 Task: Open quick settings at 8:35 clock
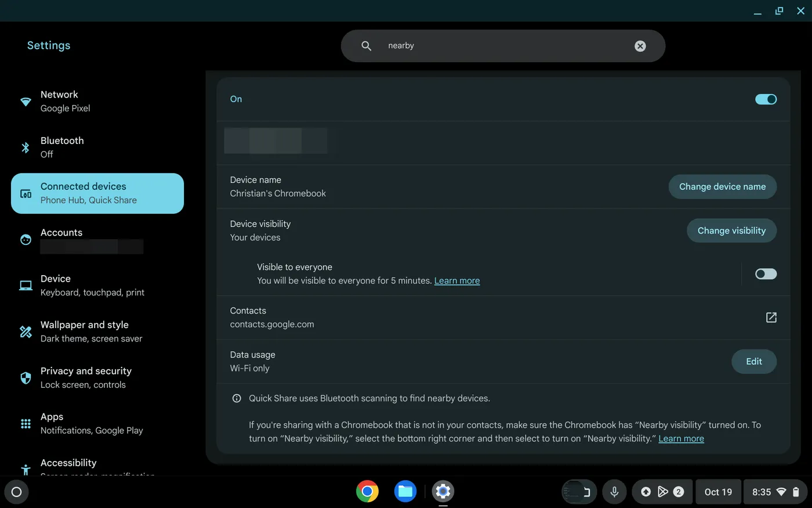tap(775, 492)
